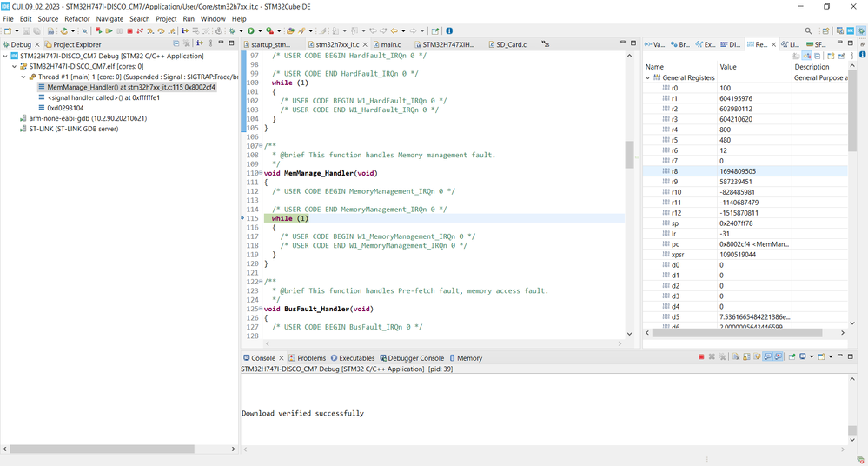Switch to the main.c editor tab
Image resolution: width=868 pixels, height=466 pixels.
[391, 44]
